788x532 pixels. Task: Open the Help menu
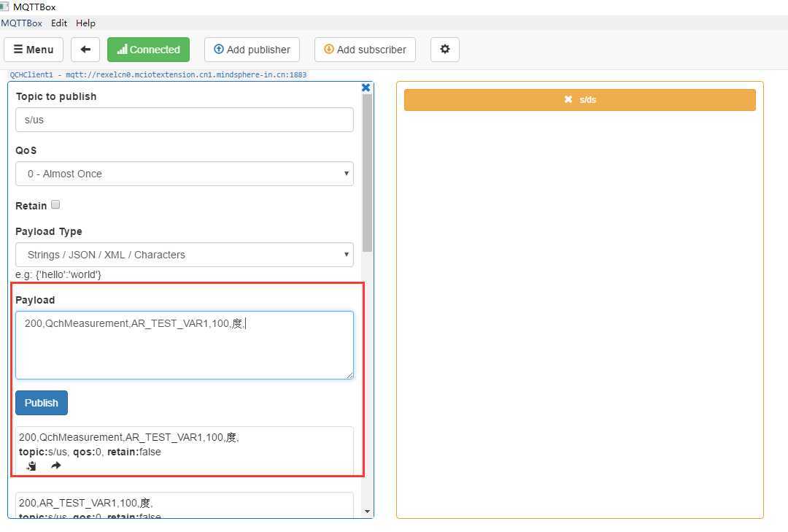point(85,23)
